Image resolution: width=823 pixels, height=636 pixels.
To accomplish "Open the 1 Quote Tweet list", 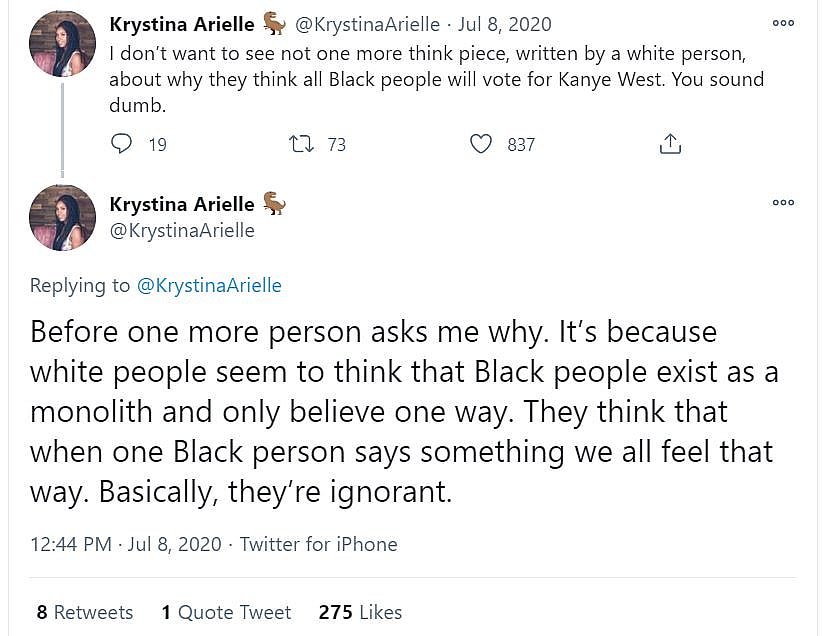I will pyautogui.click(x=226, y=612).
